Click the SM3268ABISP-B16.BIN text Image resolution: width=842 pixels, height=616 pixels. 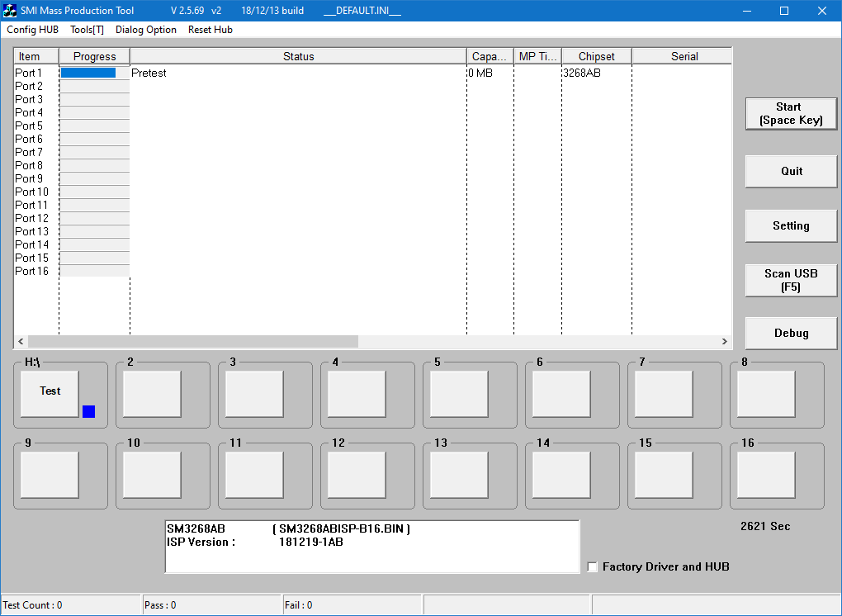tap(341, 529)
